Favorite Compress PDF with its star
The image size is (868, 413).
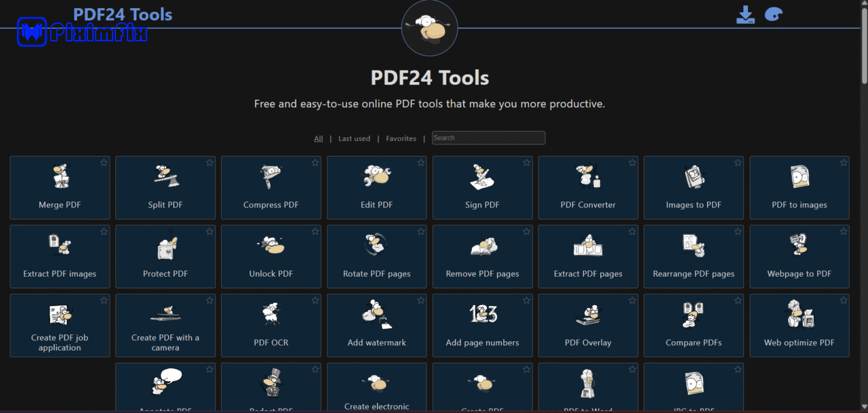click(315, 163)
